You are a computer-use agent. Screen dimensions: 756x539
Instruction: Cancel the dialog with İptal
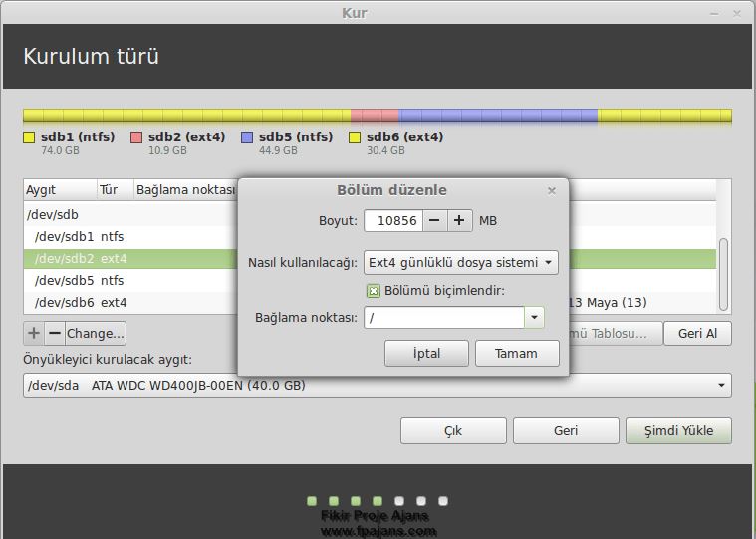(426, 354)
